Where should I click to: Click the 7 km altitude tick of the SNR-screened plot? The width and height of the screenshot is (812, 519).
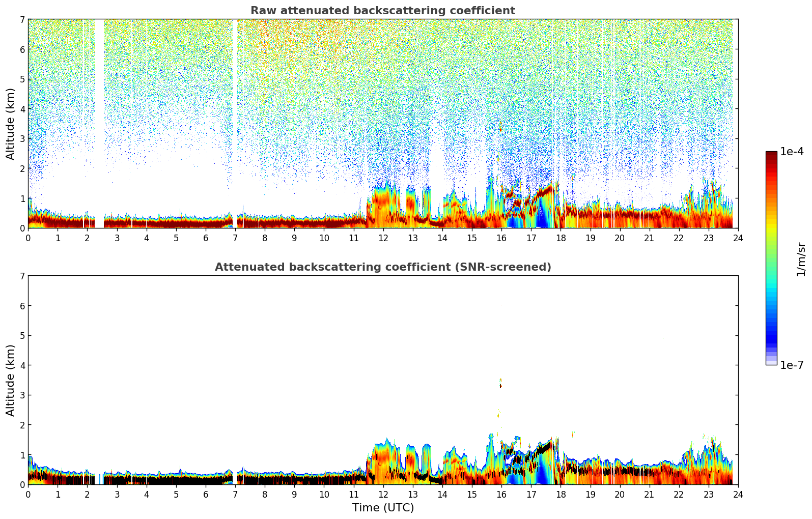click(x=22, y=276)
